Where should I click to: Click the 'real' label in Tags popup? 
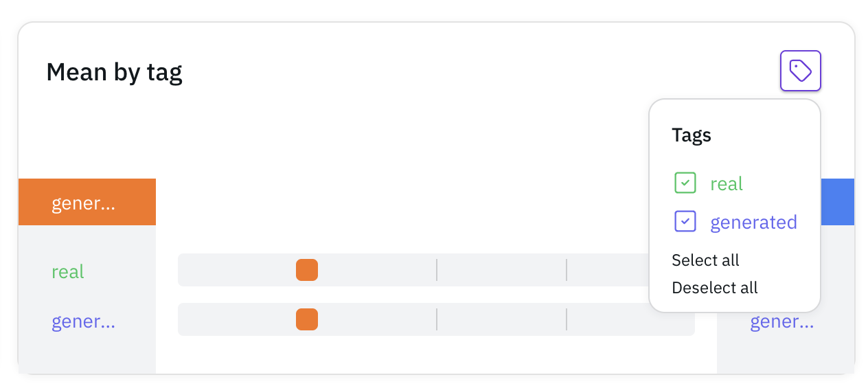(727, 184)
